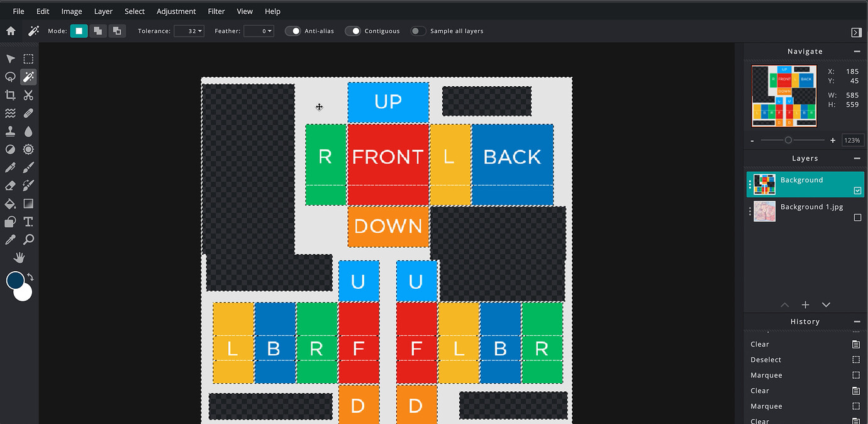Open the Tolerance dropdown
This screenshot has width=868, height=424.
(189, 31)
